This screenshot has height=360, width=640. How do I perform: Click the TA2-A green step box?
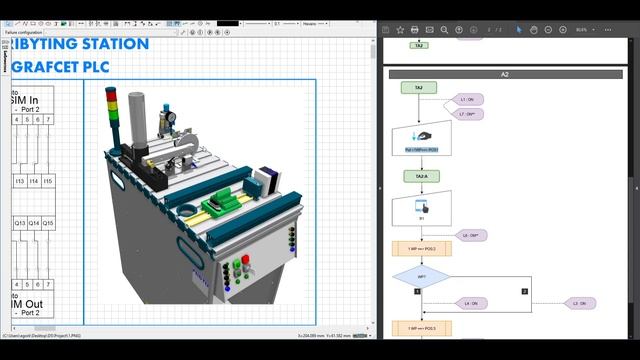click(x=422, y=176)
